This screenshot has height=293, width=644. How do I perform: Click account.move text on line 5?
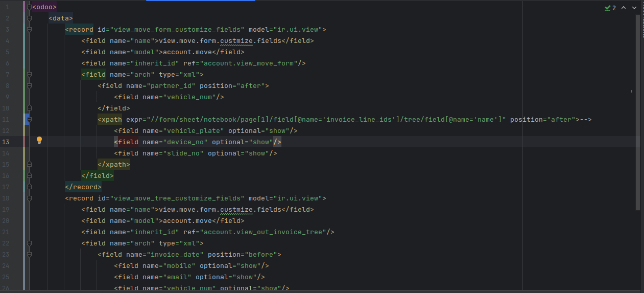[187, 52]
